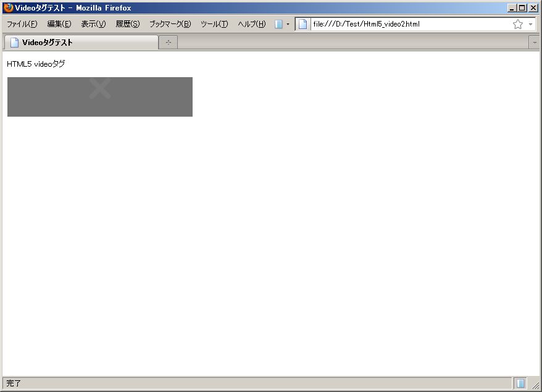This screenshot has width=542, height=392.
Task: Focus the address bar showing Html5_video2.html
Action: coord(407,24)
